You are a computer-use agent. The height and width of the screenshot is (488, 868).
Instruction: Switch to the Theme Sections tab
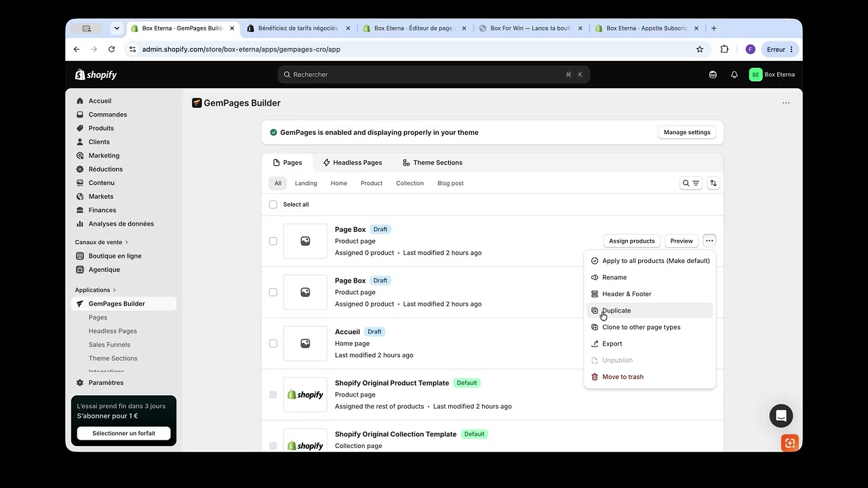pyautogui.click(x=432, y=163)
